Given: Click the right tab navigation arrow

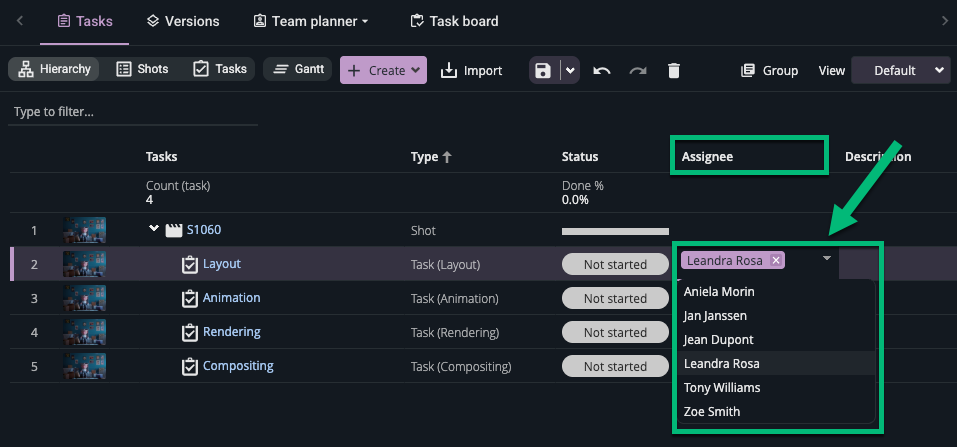Looking at the screenshot, I should tap(945, 21).
